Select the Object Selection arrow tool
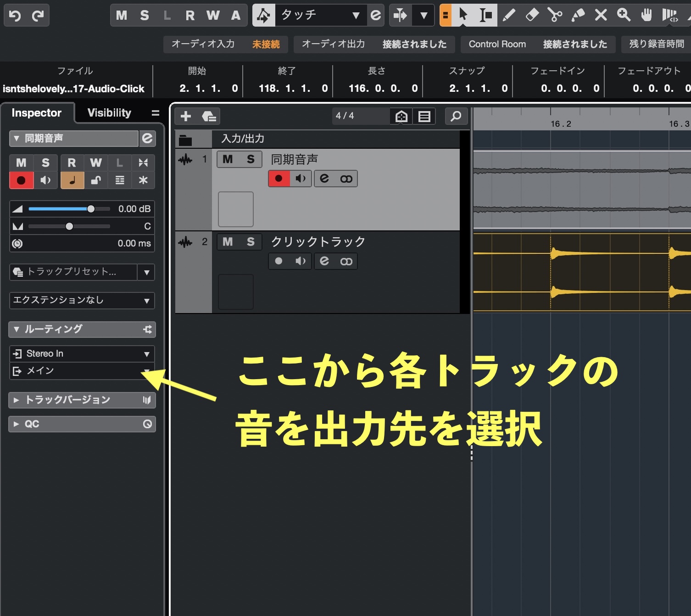The image size is (691, 616). [x=463, y=15]
